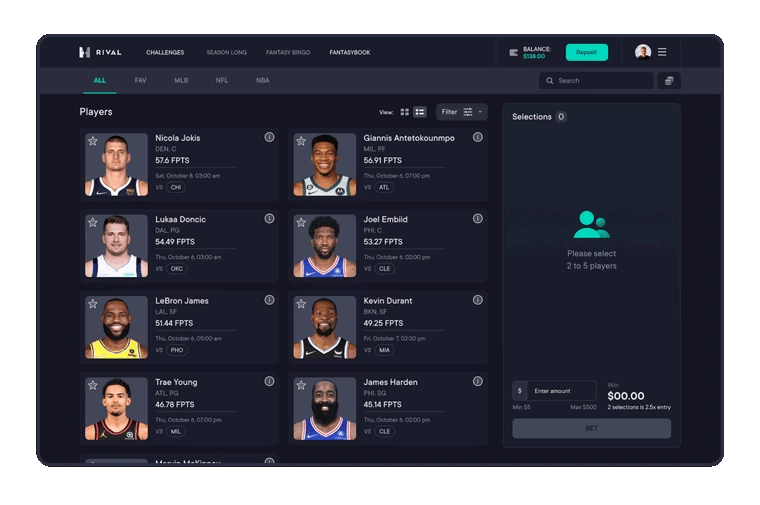760x505 pixels.
Task: Open info icon for LeBron James
Action: coord(269,300)
